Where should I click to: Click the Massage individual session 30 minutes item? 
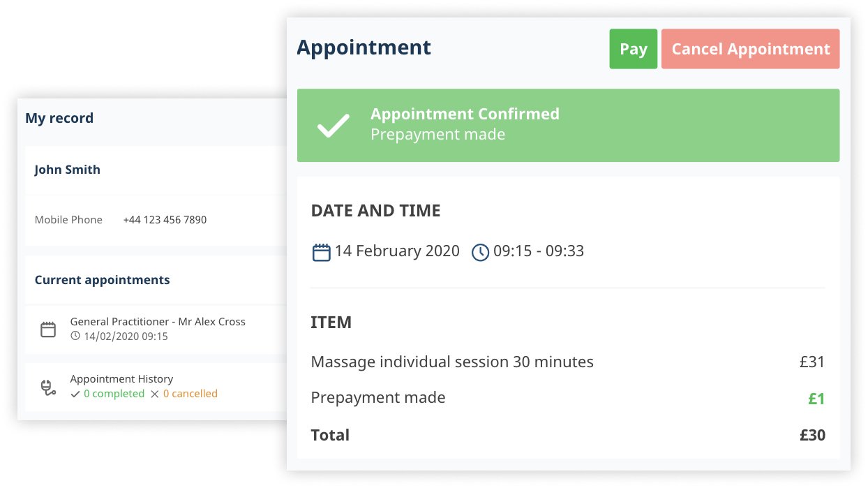coord(452,362)
